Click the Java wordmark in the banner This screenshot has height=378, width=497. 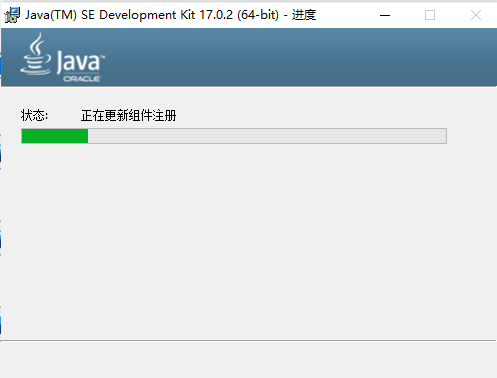click(80, 62)
